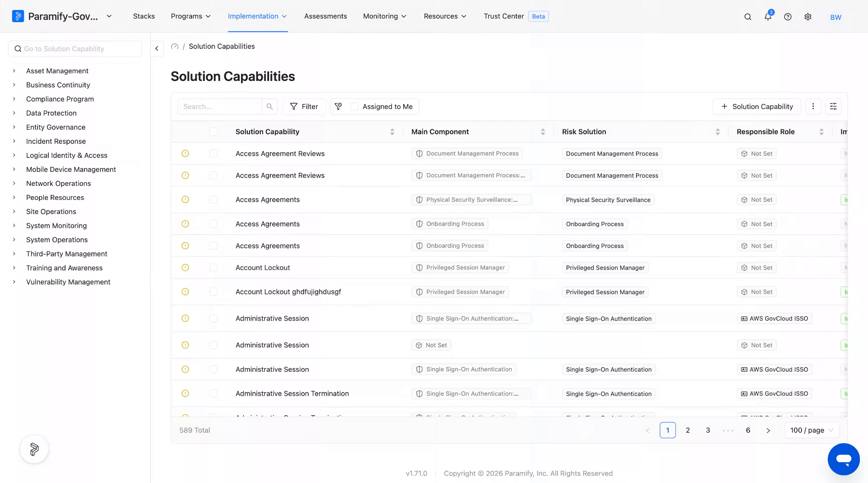
Task: Check the Account Lockout row checkbox
Action: coord(213,268)
